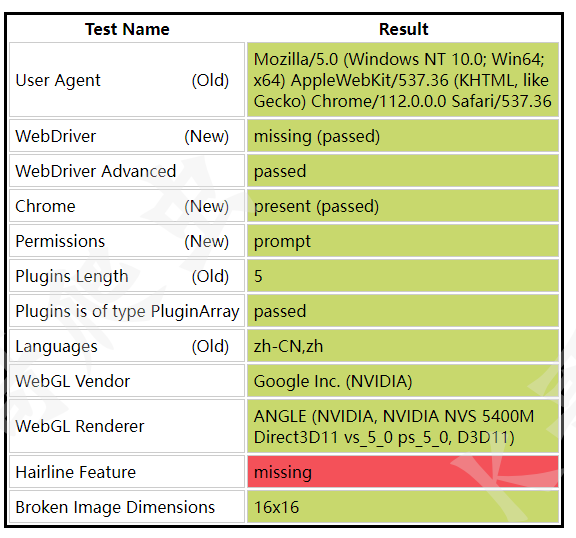Select the Plugins Length test cell
576x538 pixels.
point(127,276)
